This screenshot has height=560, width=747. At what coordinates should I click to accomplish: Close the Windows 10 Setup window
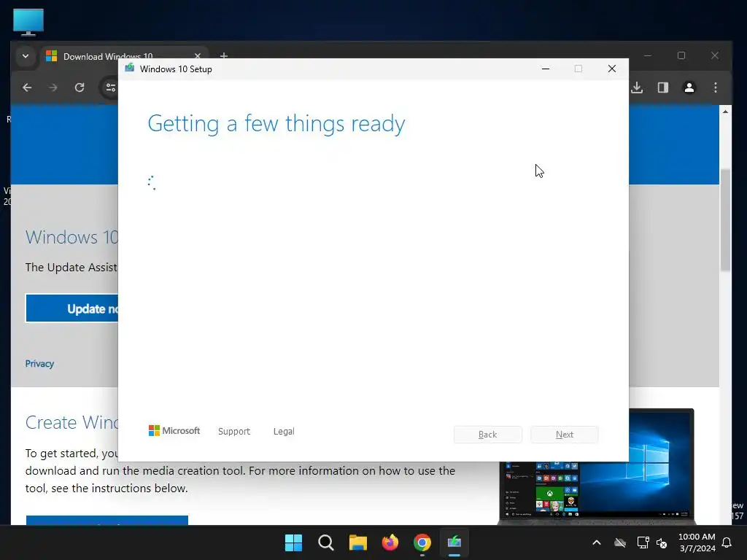pos(612,69)
